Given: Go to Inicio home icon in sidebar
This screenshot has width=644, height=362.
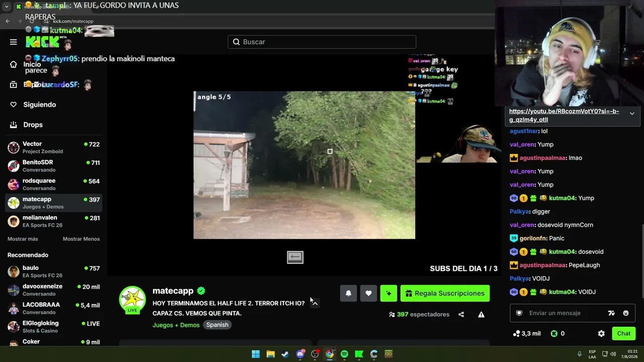Looking at the screenshot, I should click(14, 64).
